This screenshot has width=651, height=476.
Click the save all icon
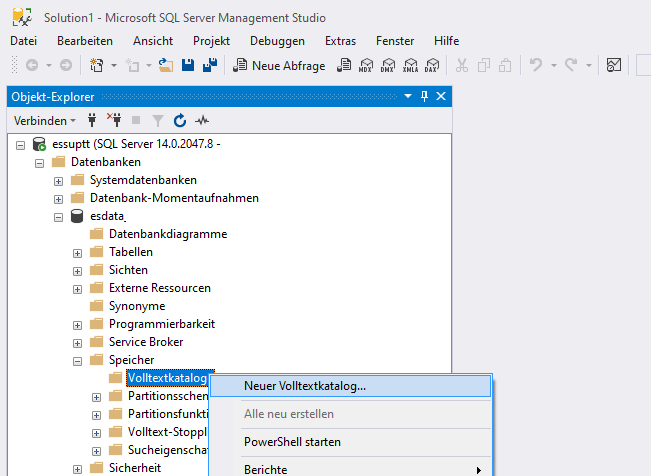pos(210,65)
